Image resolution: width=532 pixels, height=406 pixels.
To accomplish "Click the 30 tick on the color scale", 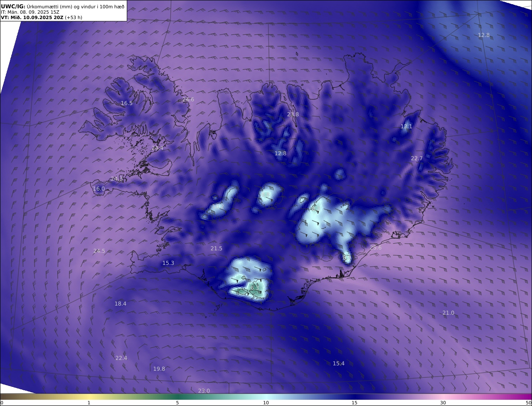I will point(443,403).
